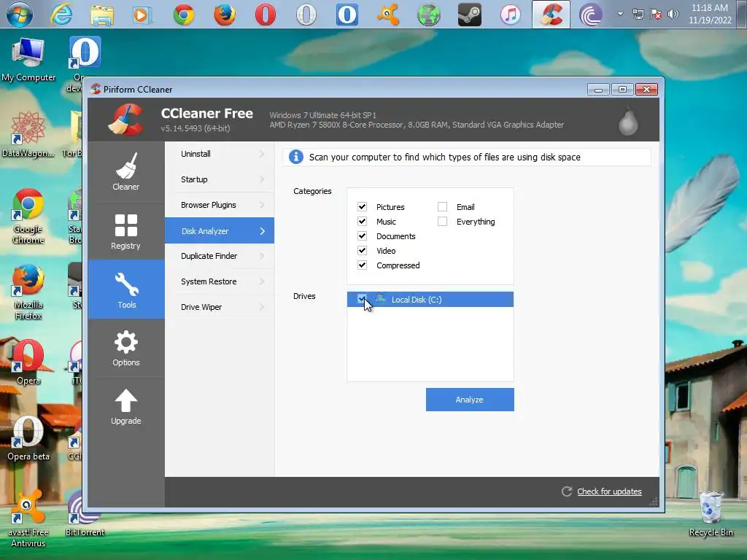Uncheck the Video category

pos(362,251)
